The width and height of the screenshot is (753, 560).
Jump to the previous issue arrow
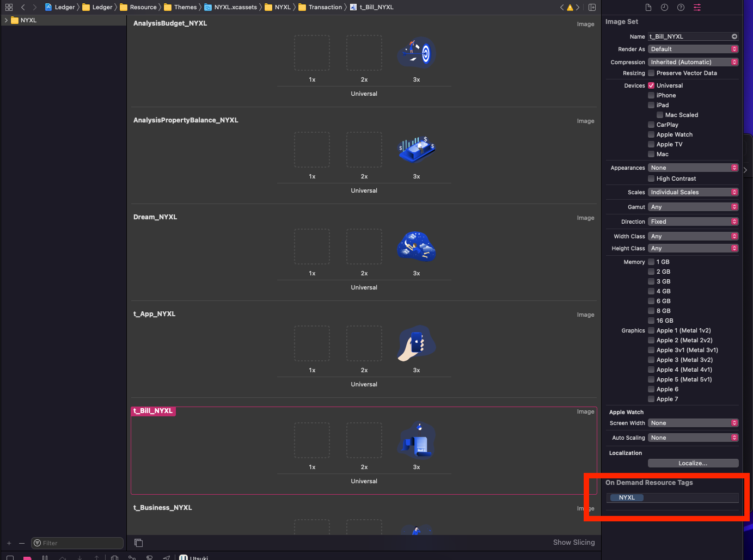tap(562, 7)
